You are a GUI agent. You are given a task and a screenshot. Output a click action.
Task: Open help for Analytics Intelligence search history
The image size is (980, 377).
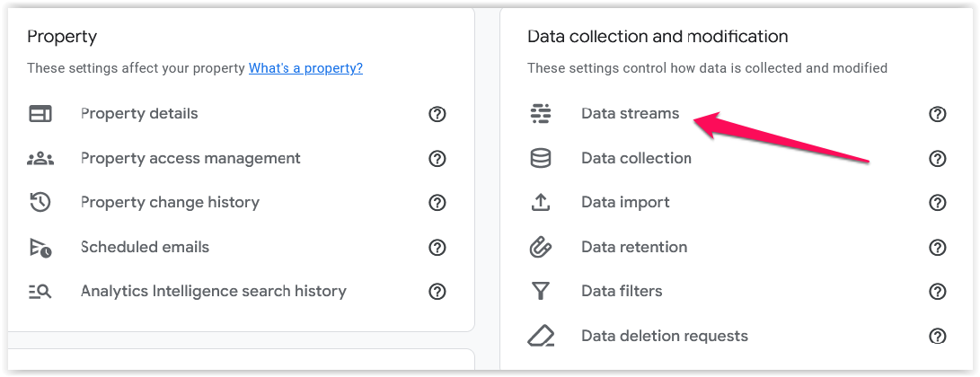pyautogui.click(x=437, y=292)
